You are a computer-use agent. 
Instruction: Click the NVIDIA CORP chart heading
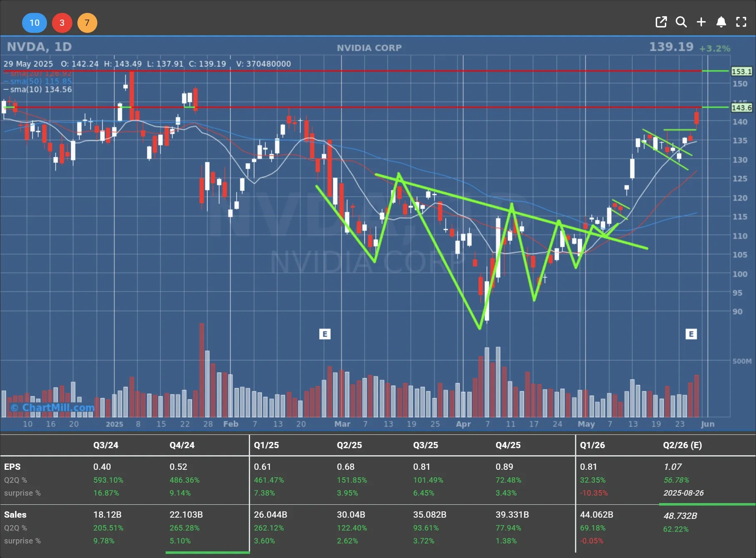coord(369,48)
